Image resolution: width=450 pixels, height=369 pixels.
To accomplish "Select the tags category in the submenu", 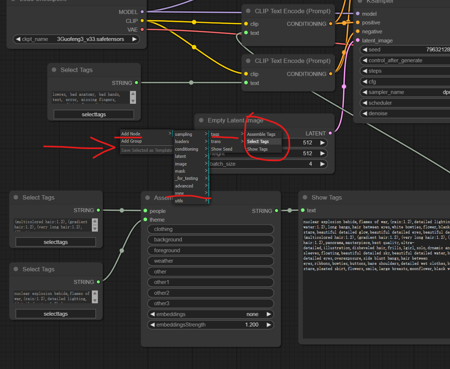I will (227, 134).
